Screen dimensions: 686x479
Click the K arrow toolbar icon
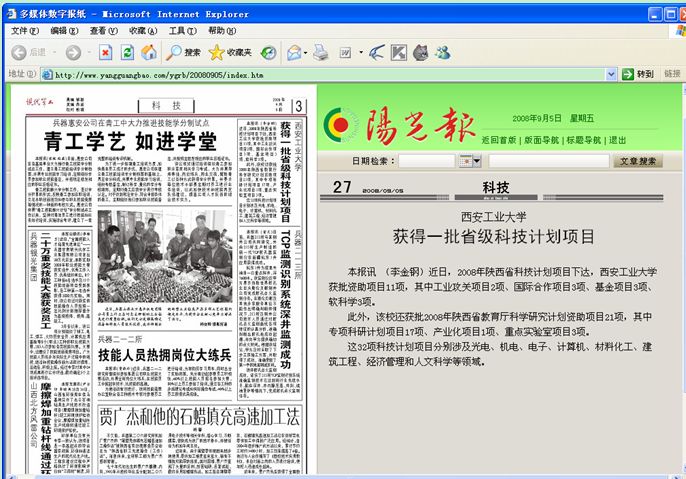click(x=399, y=53)
